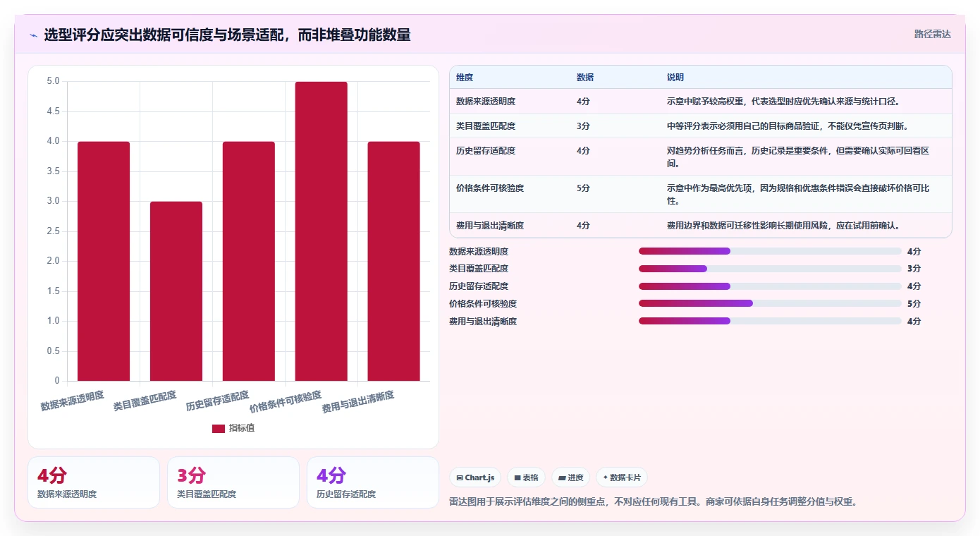Image resolution: width=980 pixels, height=536 pixels.
Task: Click the 路径雷达 label in header
Action: pyautogui.click(x=932, y=34)
